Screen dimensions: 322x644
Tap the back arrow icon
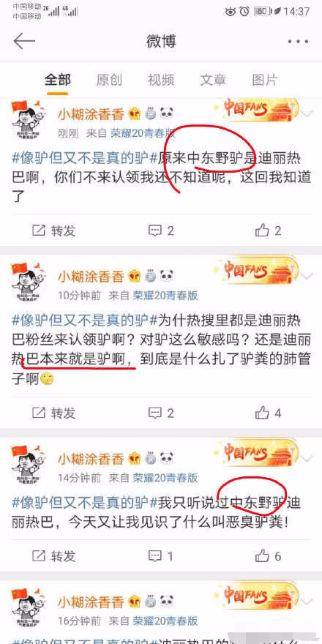(x=24, y=41)
